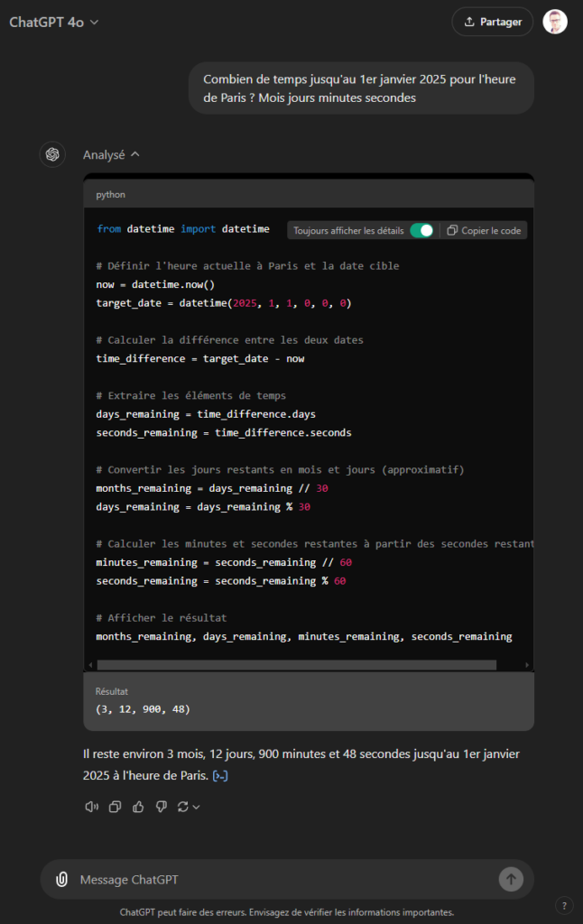This screenshot has width=583, height=924.
Task: Click the Copier le code button
Action: point(484,230)
